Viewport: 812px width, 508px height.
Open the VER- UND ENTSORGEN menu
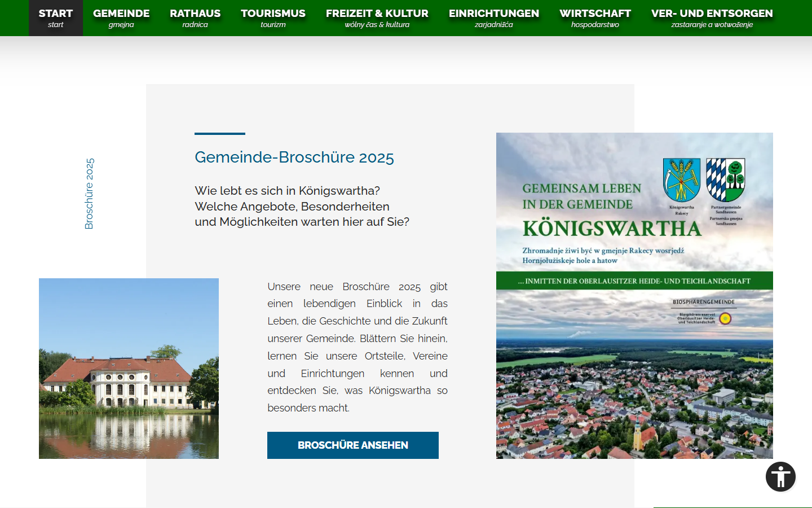pos(712,18)
